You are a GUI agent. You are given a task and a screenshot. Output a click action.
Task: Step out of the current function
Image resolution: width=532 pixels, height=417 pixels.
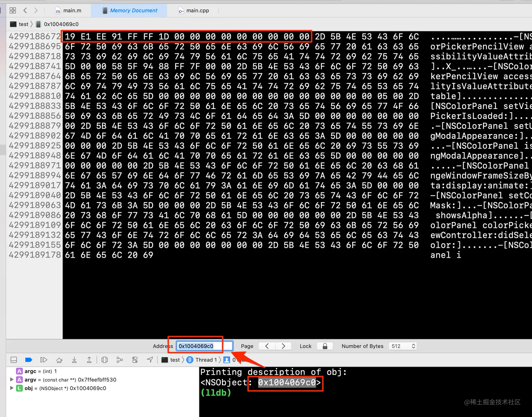tap(89, 360)
